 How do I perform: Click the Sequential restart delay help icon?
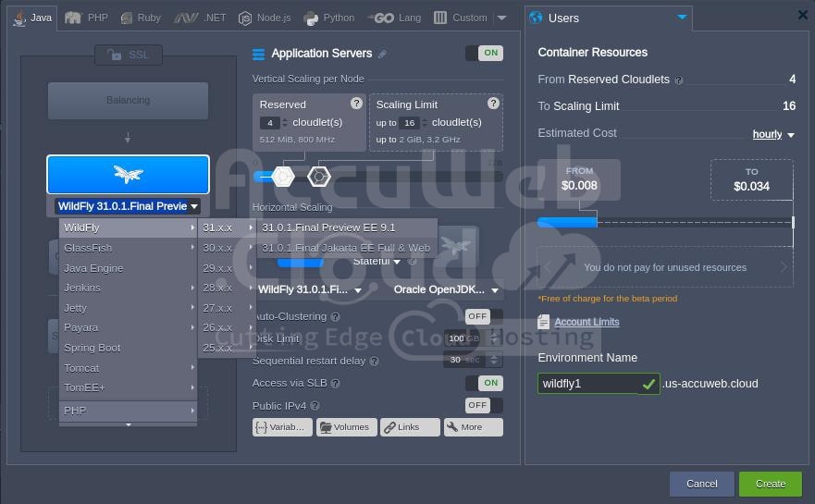(375, 361)
